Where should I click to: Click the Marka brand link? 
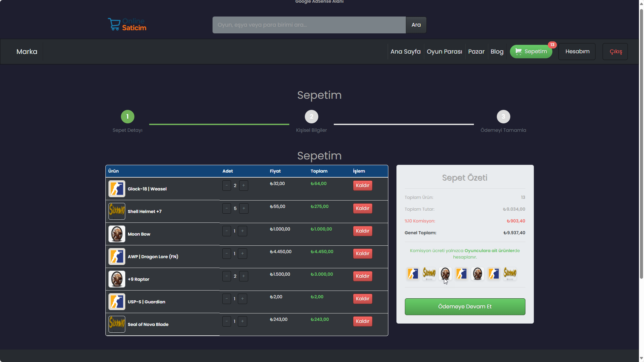pos(27,52)
